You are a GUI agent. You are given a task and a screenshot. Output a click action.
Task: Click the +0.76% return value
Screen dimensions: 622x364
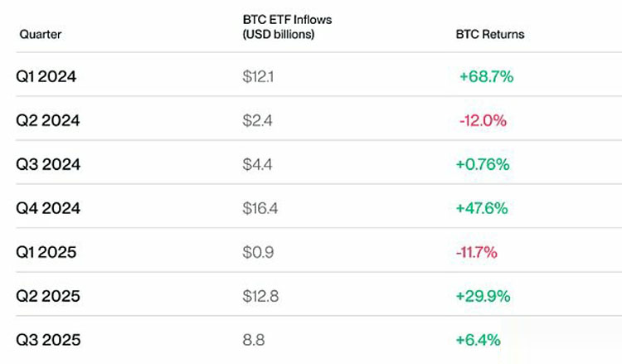click(x=483, y=164)
